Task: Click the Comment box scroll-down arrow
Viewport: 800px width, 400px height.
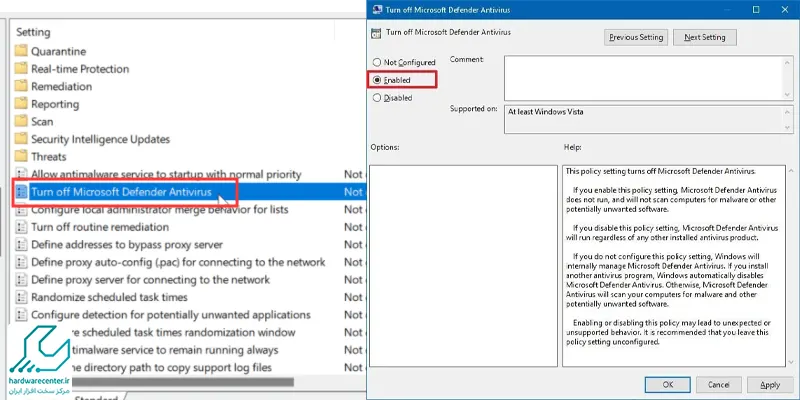Action: tap(788, 95)
